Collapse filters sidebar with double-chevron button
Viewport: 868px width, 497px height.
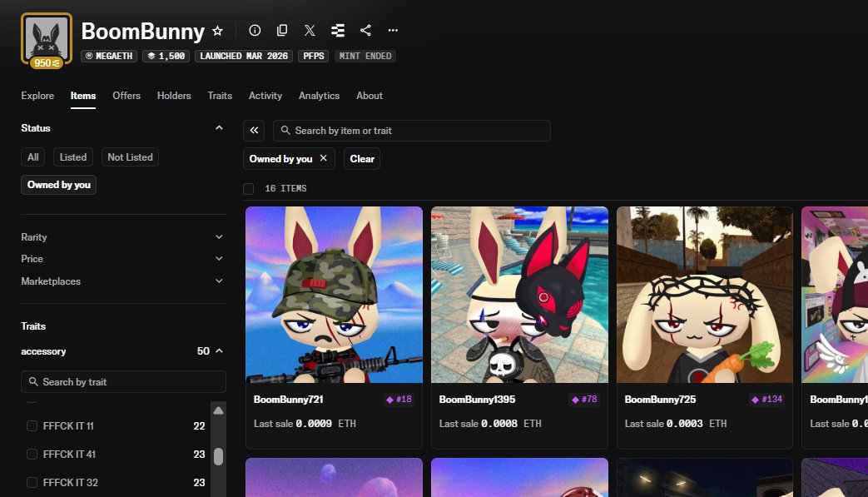(x=254, y=130)
